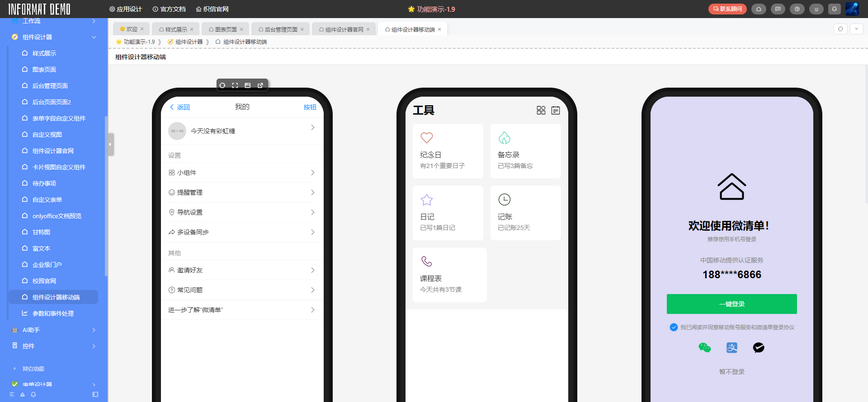Screen dimensions: 868x402
Task: Open the 今天没有彩虹糖 profile row
Action: click(242, 131)
